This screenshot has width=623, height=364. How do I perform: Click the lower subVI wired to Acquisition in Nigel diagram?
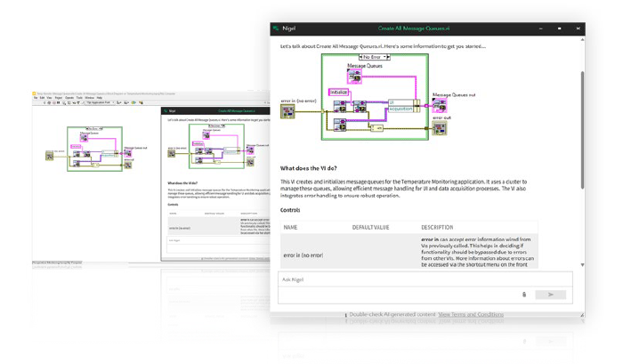pyautogui.click(x=340, y=125)
